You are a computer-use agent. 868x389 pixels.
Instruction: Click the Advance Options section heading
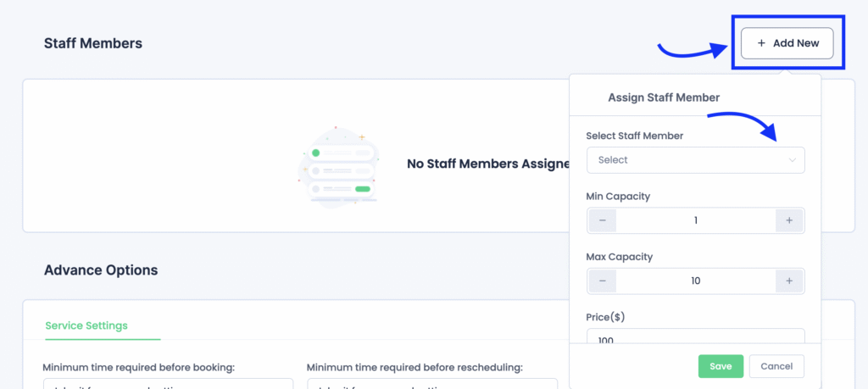pos(101,270)
